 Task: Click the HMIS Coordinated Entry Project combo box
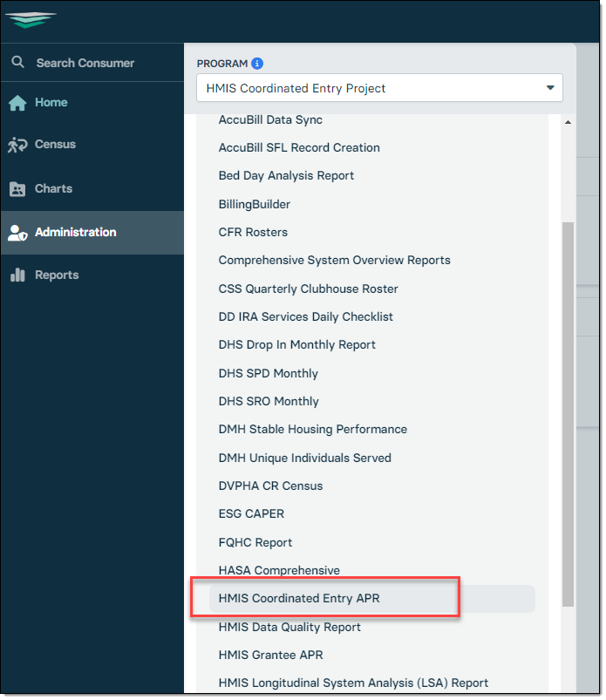click(x=366, y=88)
